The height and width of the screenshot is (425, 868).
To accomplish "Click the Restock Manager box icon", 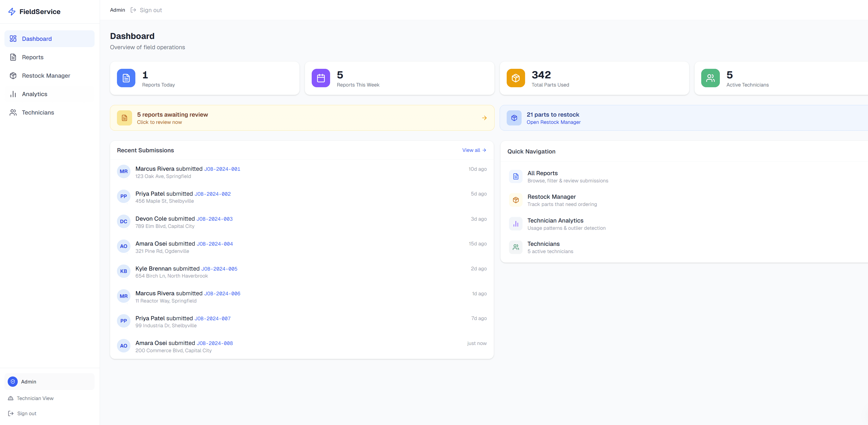I will (13, 76).
